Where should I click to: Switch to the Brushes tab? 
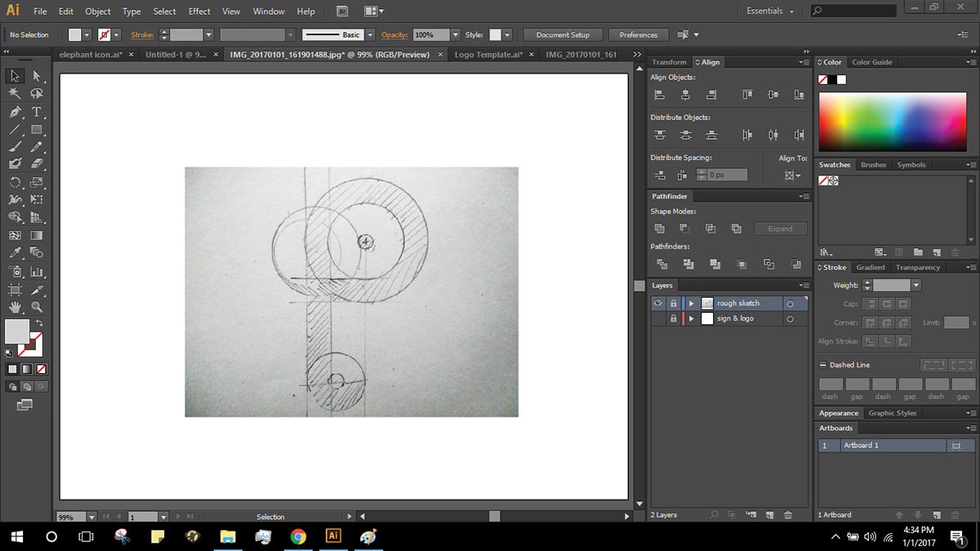tap(873, 165)
